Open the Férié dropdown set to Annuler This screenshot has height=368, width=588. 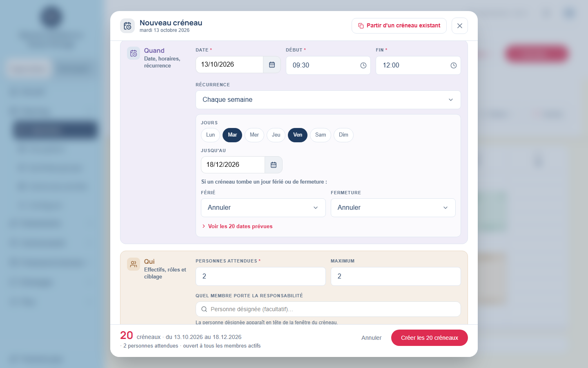pos(263,208)
